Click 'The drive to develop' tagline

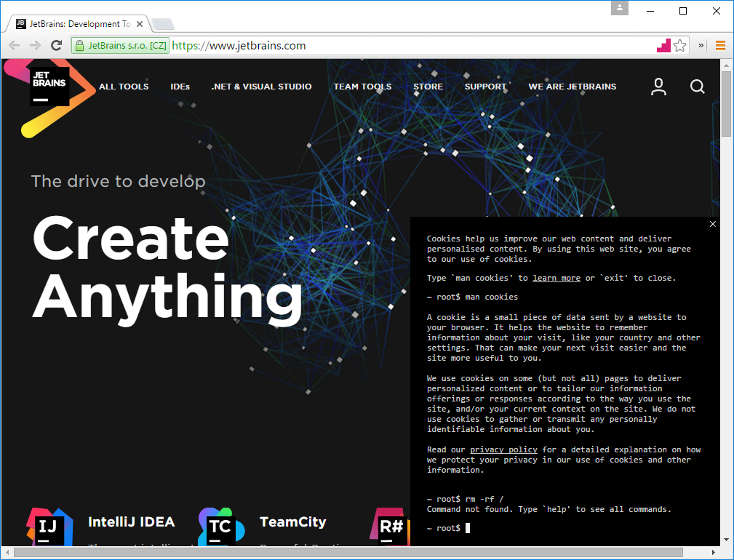[x=119, y=181]
